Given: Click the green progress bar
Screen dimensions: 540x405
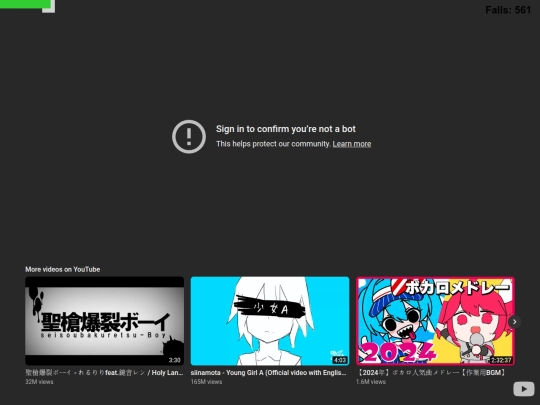Looking at the screenshot, I should [x=25, y=4].
